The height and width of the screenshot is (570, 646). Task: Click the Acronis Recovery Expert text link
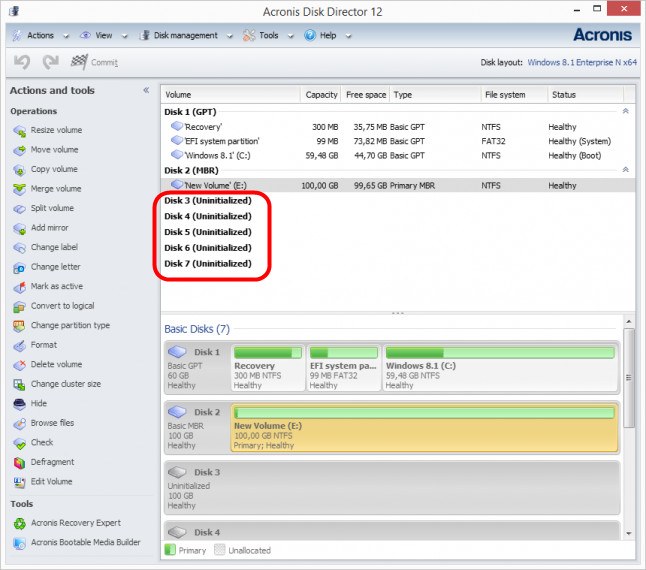pyautogui.click(x=76, y=523)
